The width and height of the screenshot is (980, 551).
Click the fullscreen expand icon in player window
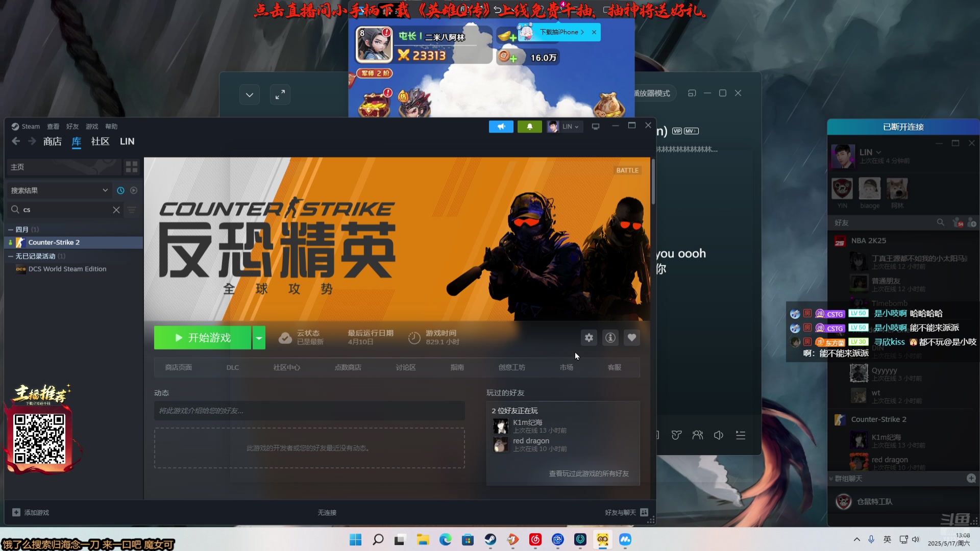280,95
